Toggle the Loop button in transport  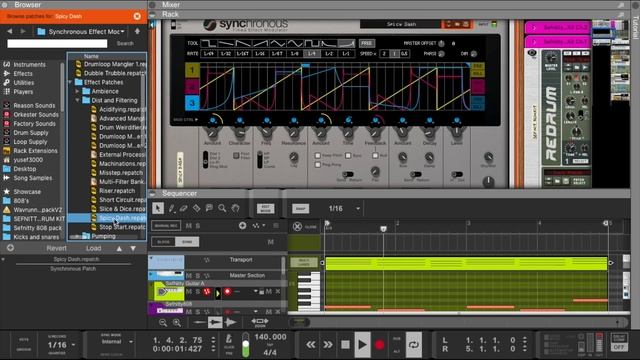413,345
